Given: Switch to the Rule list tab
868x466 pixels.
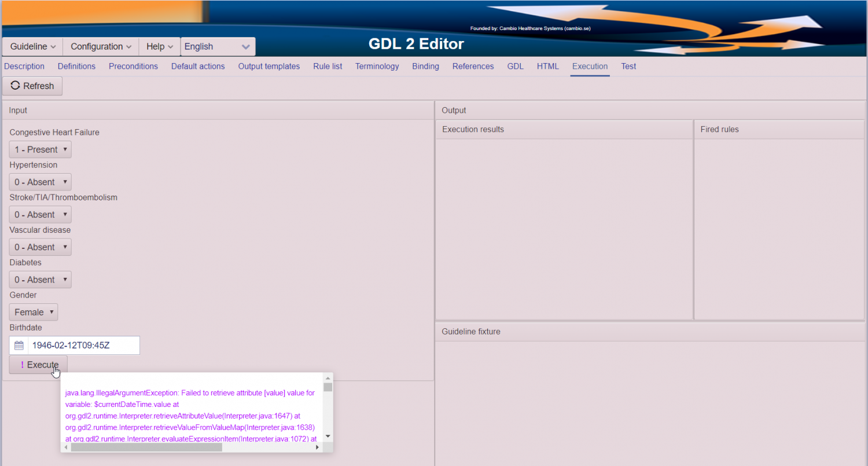Looking at the screenshot, I should coord(328,66).
